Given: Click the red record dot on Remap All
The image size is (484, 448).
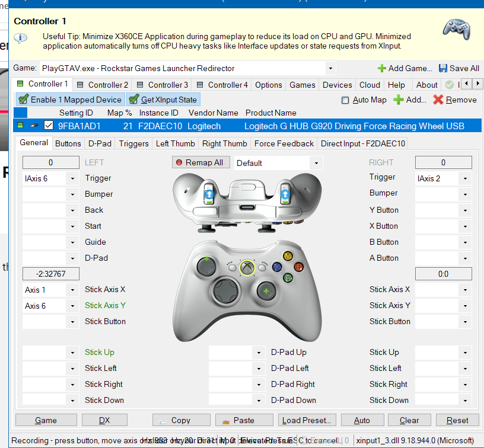Looking at the screenshot, I should point(179,162).
